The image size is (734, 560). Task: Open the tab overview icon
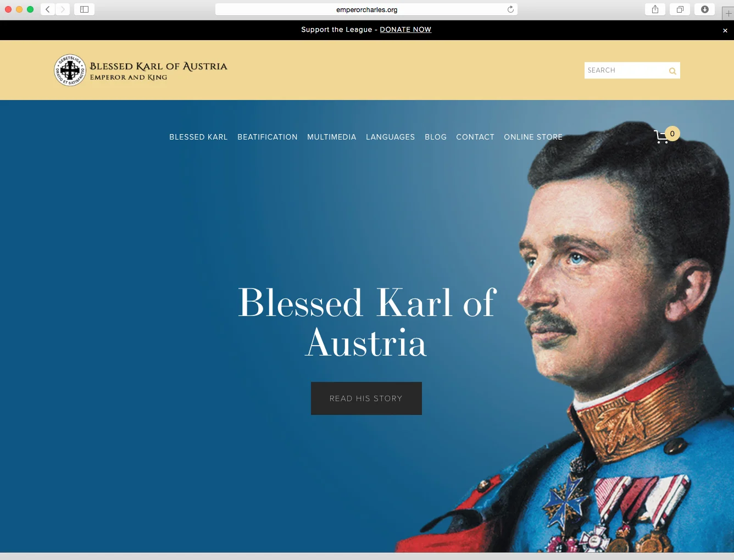pyautogui.click(x=680, y=9)
